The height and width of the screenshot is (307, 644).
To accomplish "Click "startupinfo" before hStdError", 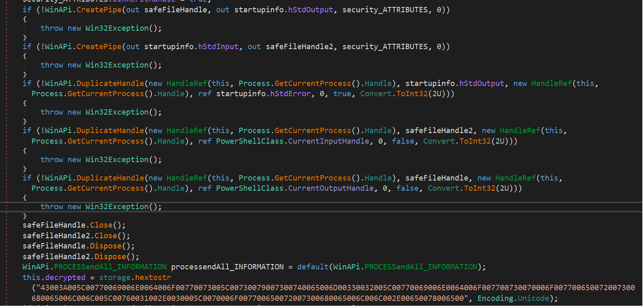I will pos(241,94).
